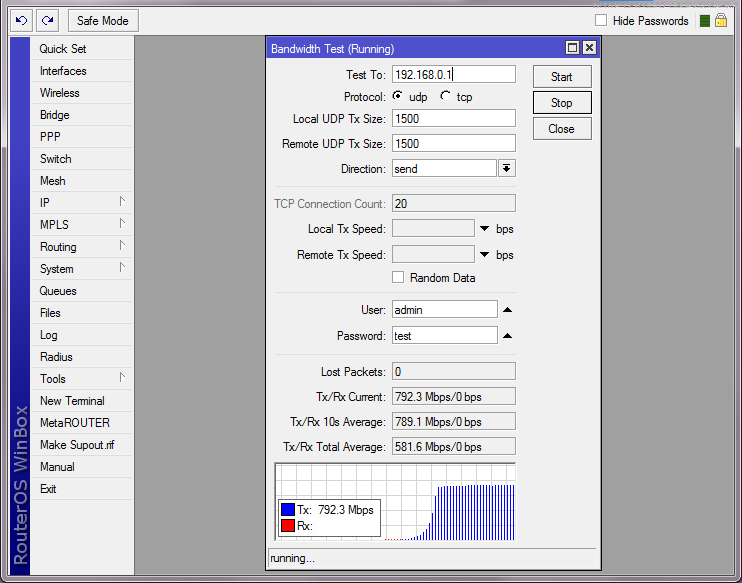Toggle the Safe Mode button
742x583 pixels.
coord(103,21)
